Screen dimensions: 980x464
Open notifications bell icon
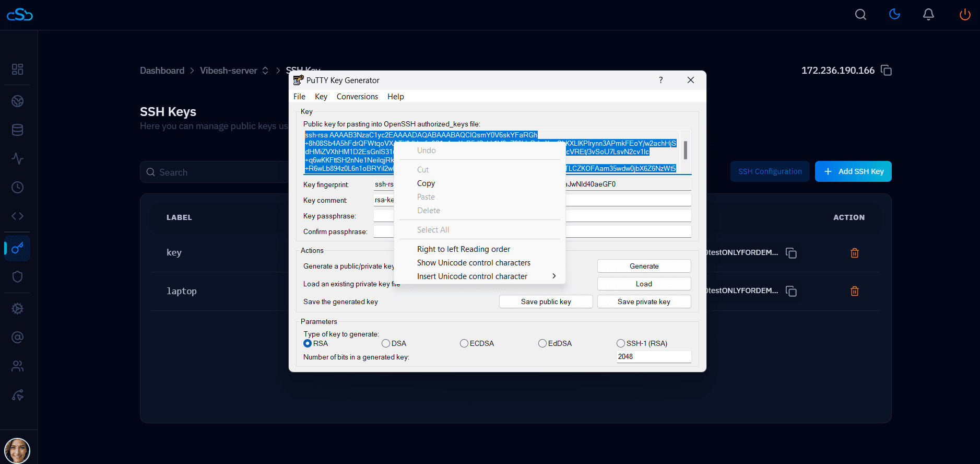tap(928, 15)
